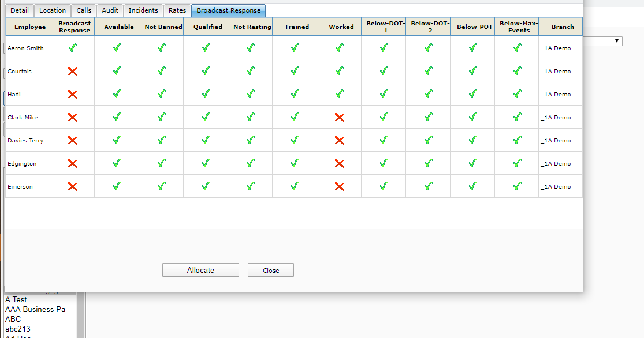This screenshot has height=338, width=644.
Task: Select the Rates tab
Action: [177, 10]
